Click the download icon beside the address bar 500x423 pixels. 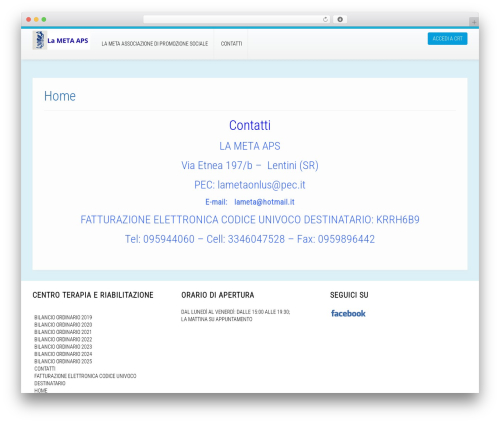pyautogui.click(x=340, y=19)
